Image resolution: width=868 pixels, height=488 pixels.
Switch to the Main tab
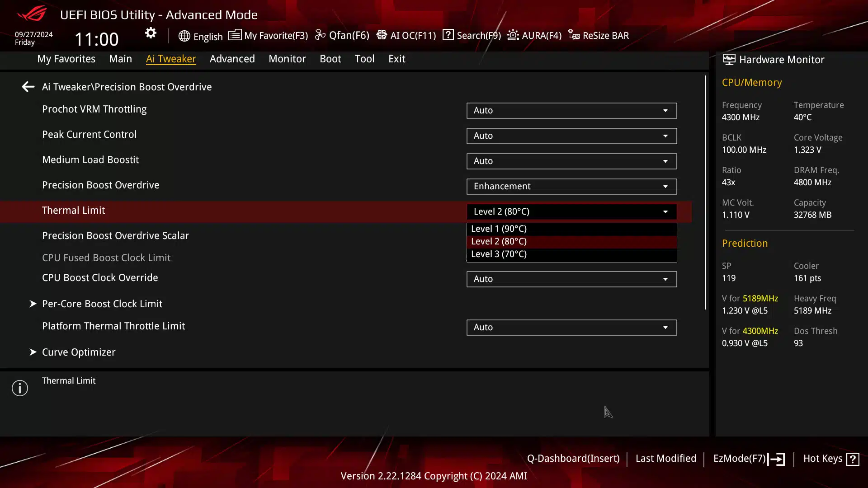coord(120,59)
